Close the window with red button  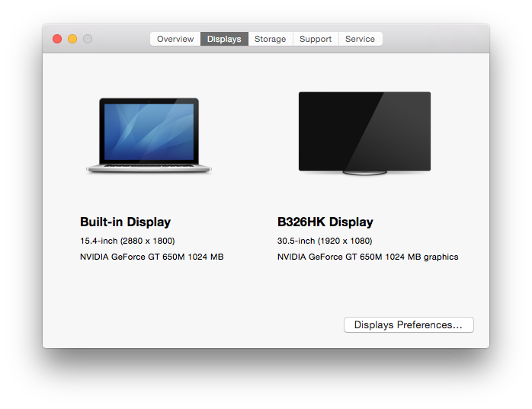(57, 39)
